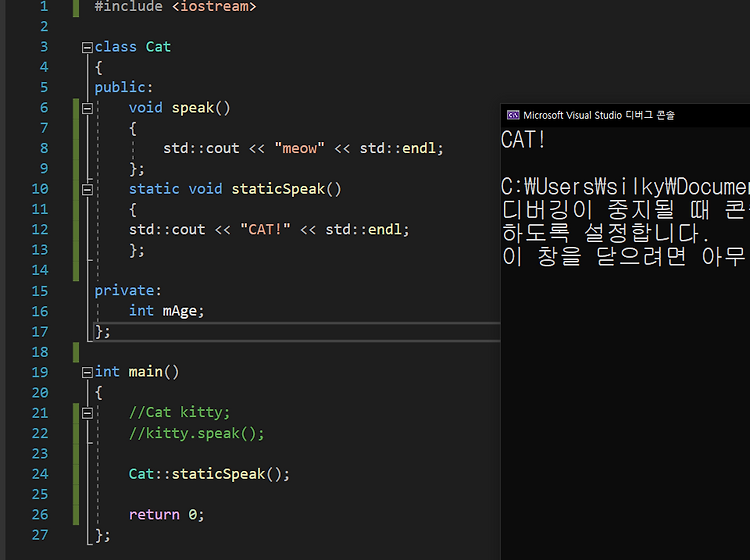The height and width of the screenshot is (560, 750).
Task: Click the "CAT!" string literal in code
Action: coord(265,230)
